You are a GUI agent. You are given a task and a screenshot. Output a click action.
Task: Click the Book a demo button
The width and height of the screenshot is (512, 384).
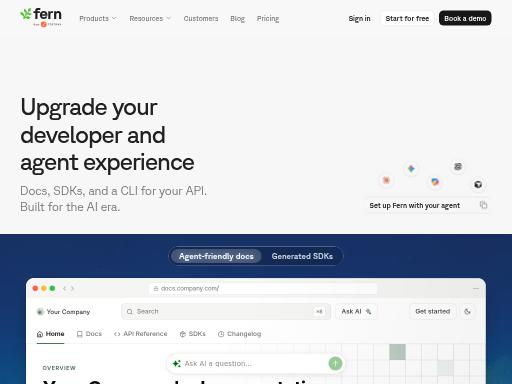point(465,18)
